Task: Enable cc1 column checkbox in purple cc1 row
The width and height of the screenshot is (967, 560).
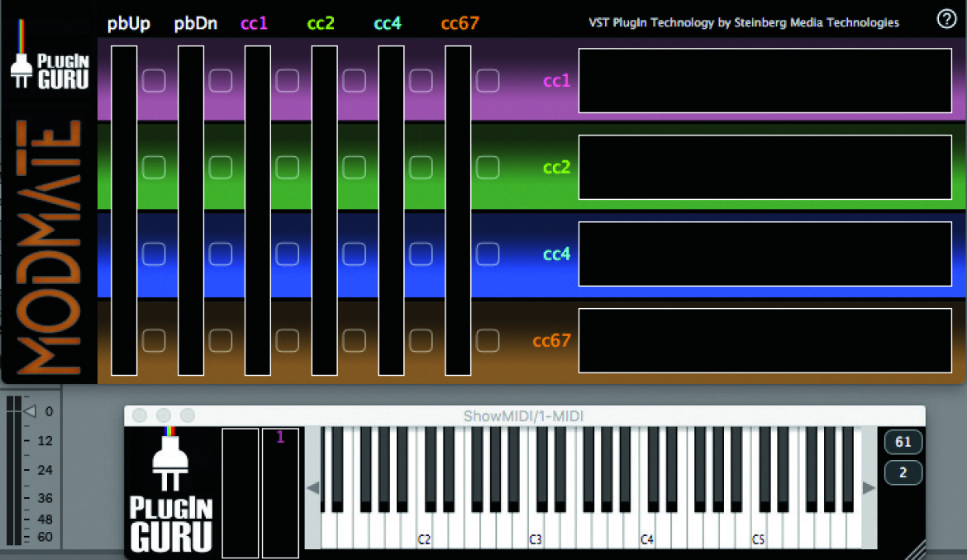Action: [288, 81]
